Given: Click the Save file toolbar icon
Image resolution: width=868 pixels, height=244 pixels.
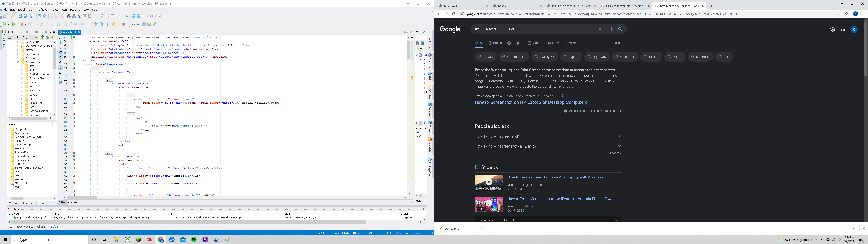Looking at the screenshot, I should (20, 16).
